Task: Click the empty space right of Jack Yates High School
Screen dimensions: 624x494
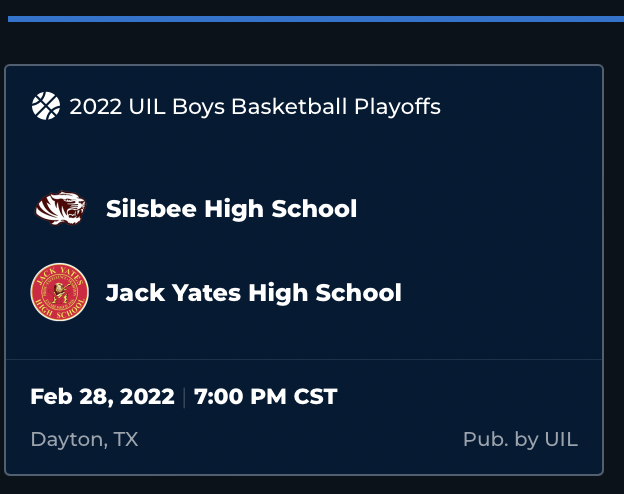Action: tap(499, 293)
